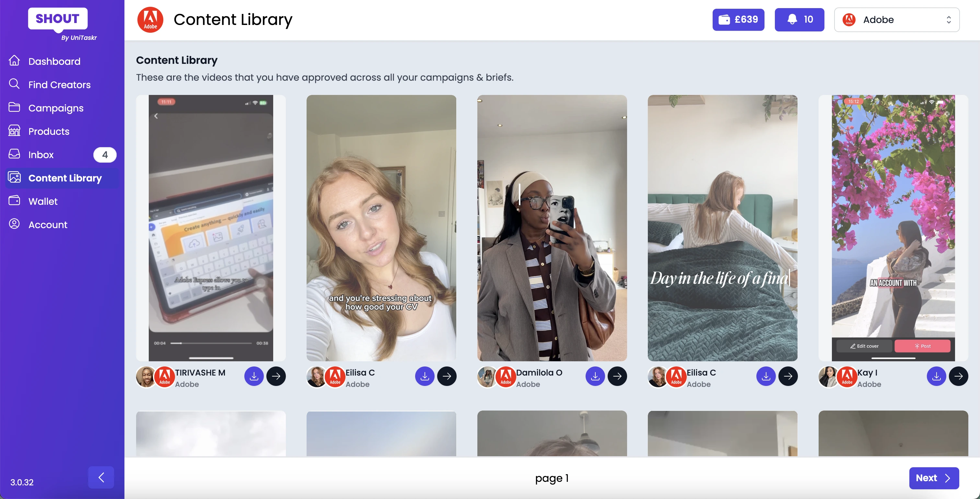Download TIRIVASHE M's video

(x=254, y=376)
